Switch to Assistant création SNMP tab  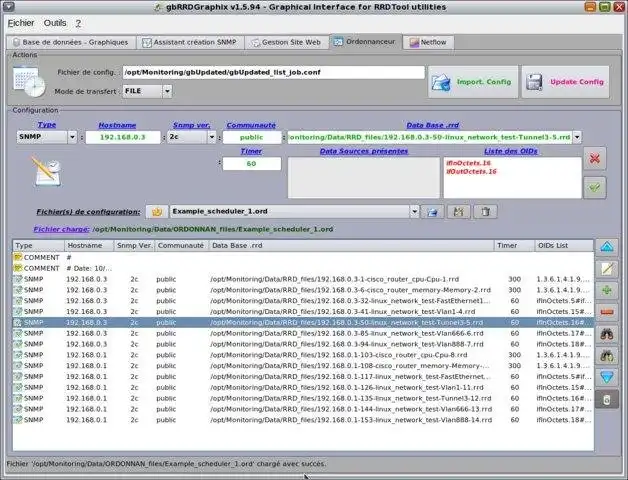[x=190, y=42]
